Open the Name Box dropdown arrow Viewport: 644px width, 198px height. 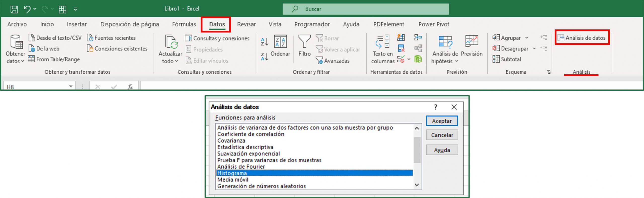(71, 86)
